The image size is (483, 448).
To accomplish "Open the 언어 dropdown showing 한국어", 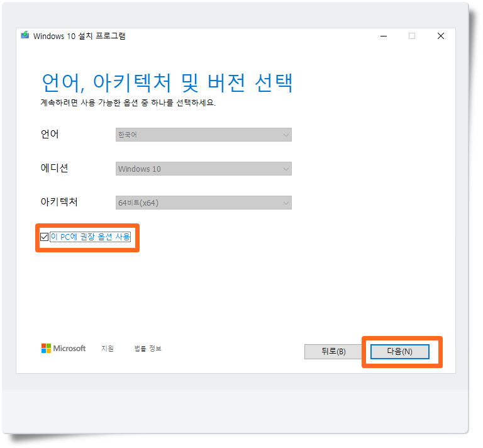I will [x=204, y=135].
